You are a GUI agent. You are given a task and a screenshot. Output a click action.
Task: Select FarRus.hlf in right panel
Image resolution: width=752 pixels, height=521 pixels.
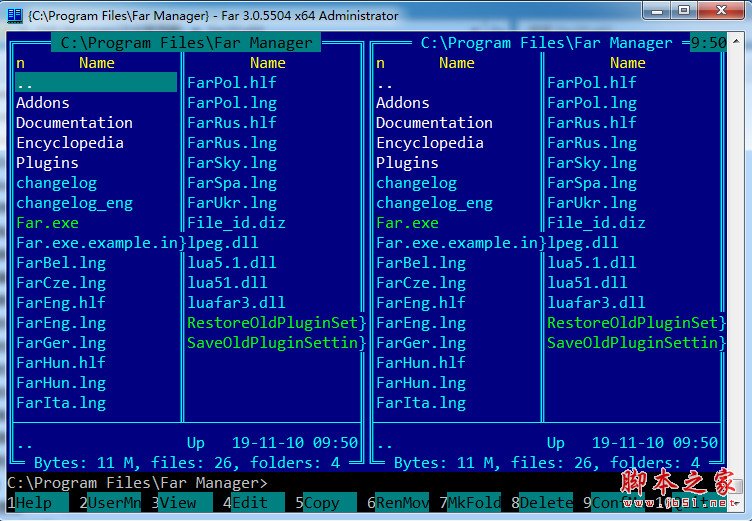[592, 123]
